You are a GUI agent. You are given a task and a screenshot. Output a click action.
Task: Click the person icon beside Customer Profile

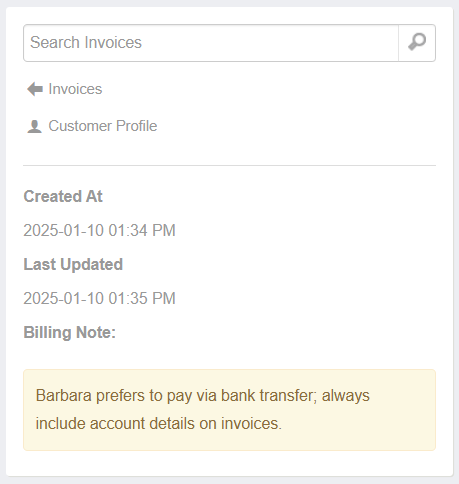(34, 126)
